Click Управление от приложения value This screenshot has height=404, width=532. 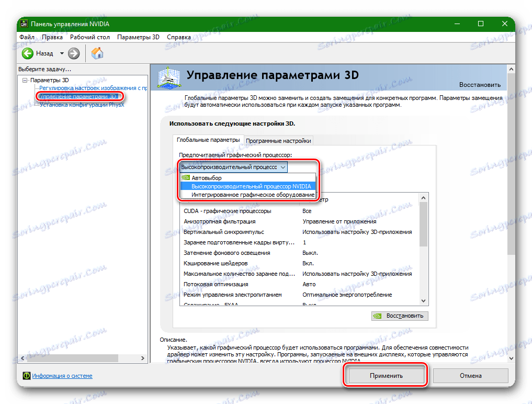(x=339, y=221)
